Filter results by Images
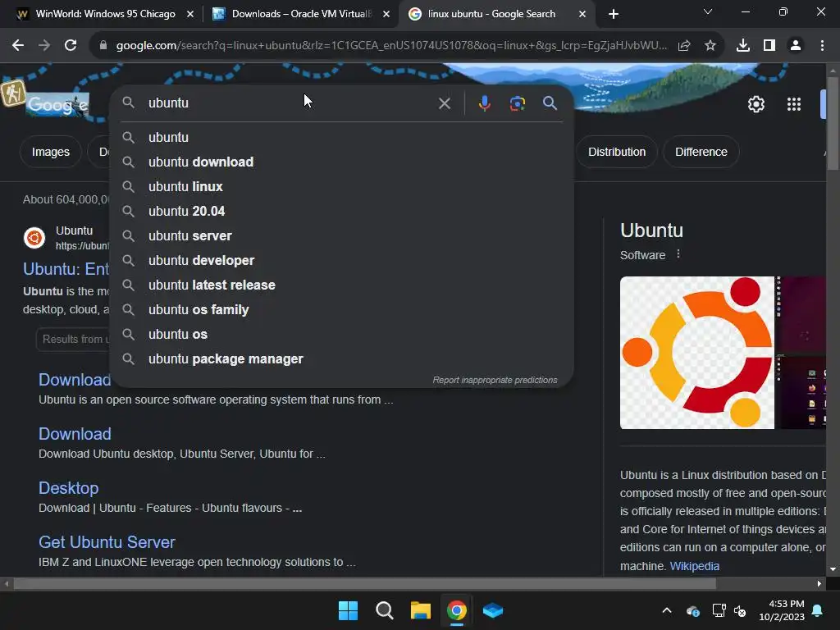 [x=50, y=152]
